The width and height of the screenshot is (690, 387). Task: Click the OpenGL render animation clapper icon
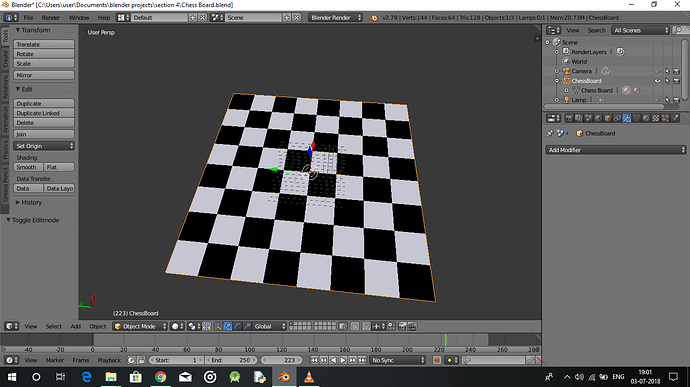412,326
